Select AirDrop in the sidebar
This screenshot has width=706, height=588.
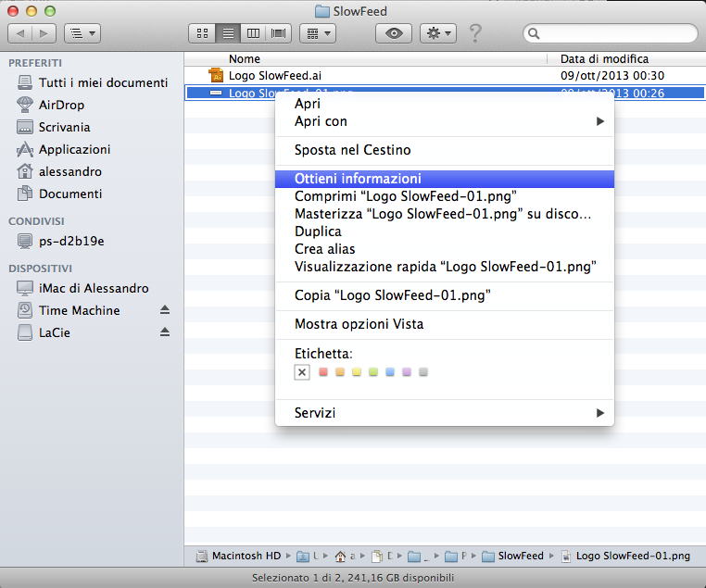click(x=50, y=105)
